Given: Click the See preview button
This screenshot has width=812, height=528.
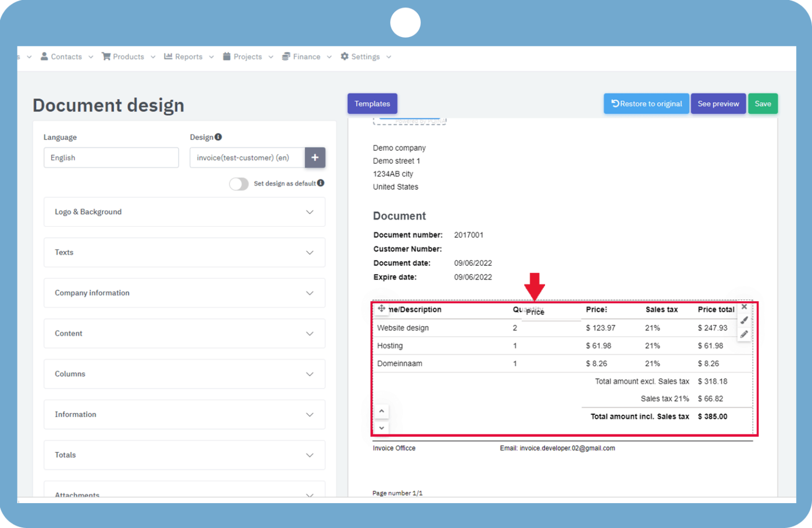Looking at the screenshot, I should [x=718, y=104].
